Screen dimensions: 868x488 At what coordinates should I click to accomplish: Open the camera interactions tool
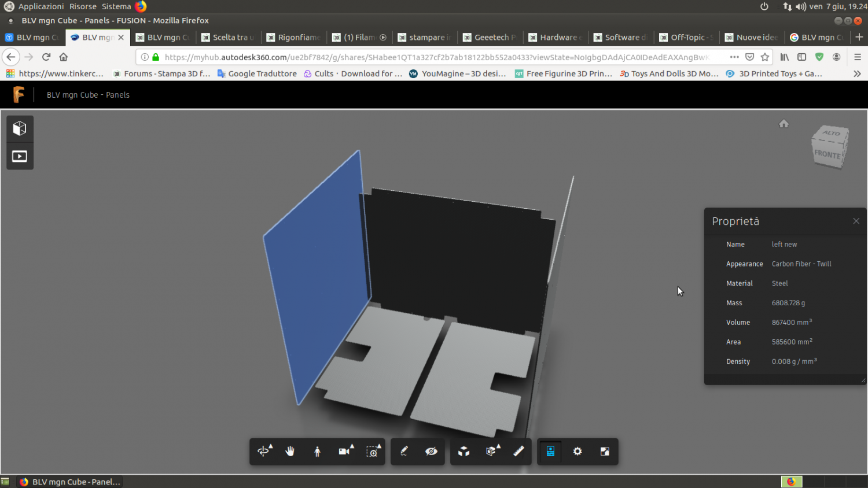345,452
